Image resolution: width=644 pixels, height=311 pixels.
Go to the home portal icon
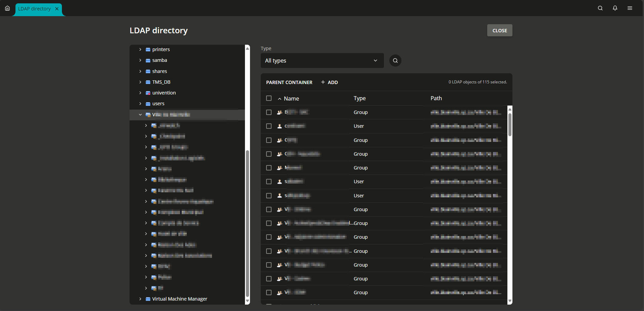[7, 8]
